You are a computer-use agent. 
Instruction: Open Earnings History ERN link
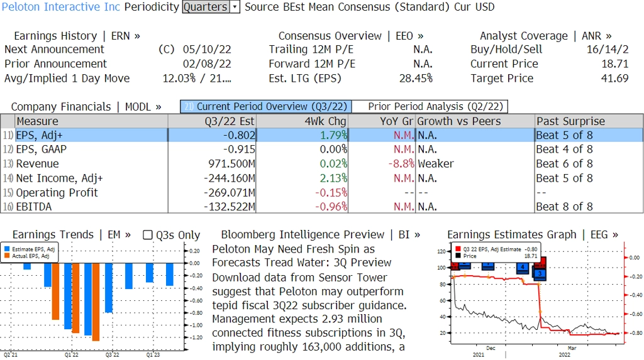tap(77, 36)
